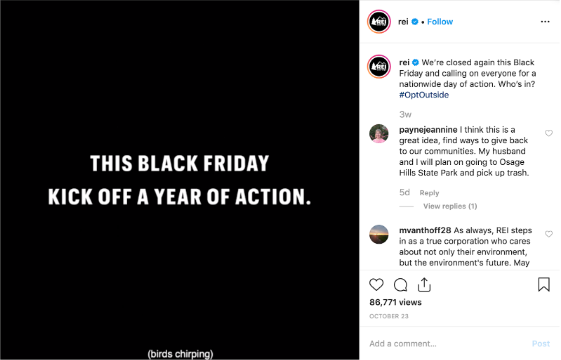Image resolution: width=561 pixels, height=360 pixels.
Task: Open paynejeannine's avatar
Action: coord(379,133)
